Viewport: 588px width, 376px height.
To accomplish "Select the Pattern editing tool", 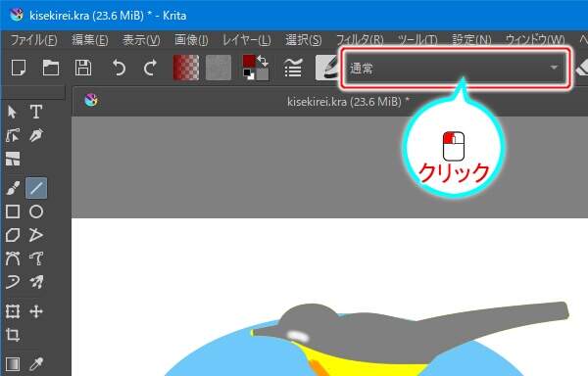I will point(13,159).
